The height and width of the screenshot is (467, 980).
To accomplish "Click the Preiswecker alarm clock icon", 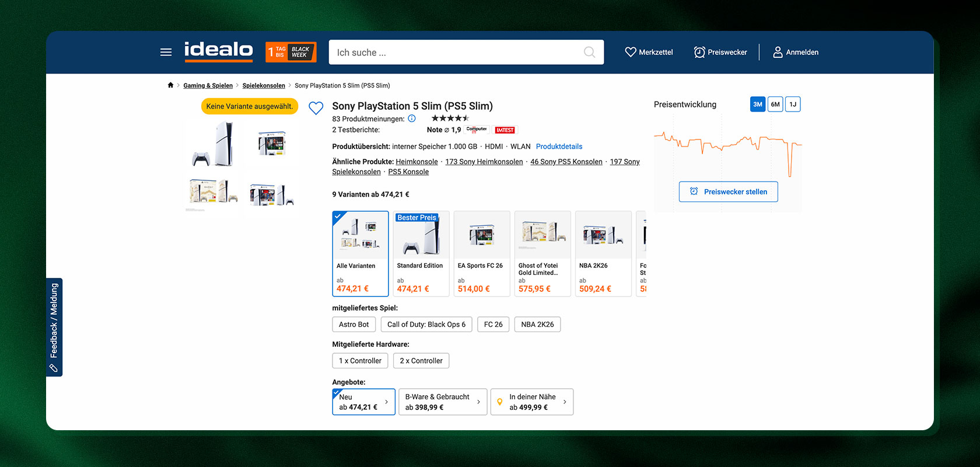I will pos(699,52).
